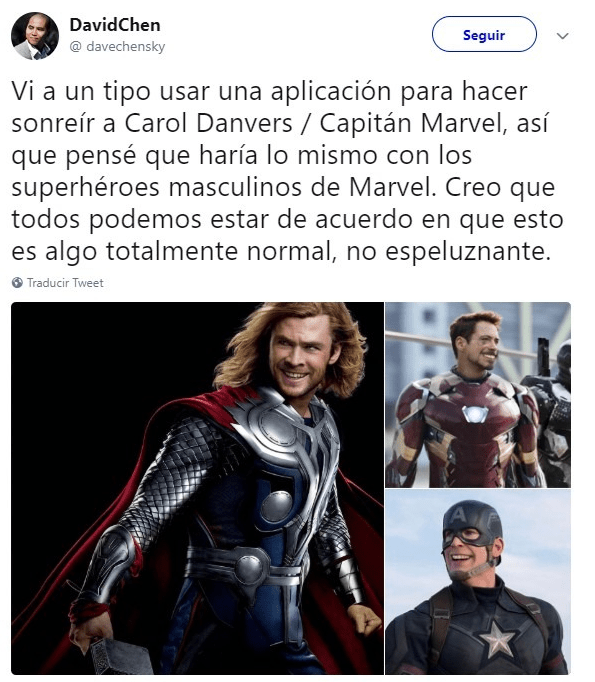Click the Captain America helmet with letter A
Viewport: 595px width, 682px height.
coord(472,524)
